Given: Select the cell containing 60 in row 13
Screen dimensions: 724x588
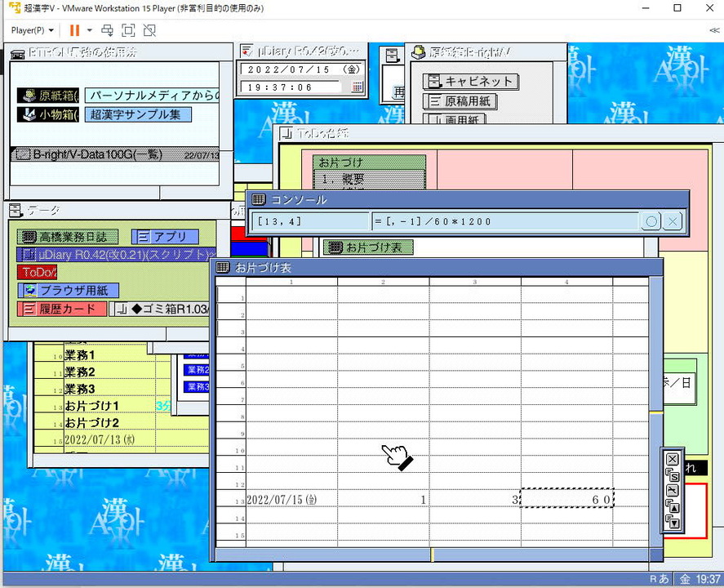Looking at the screenshot, I should [567, 499].
